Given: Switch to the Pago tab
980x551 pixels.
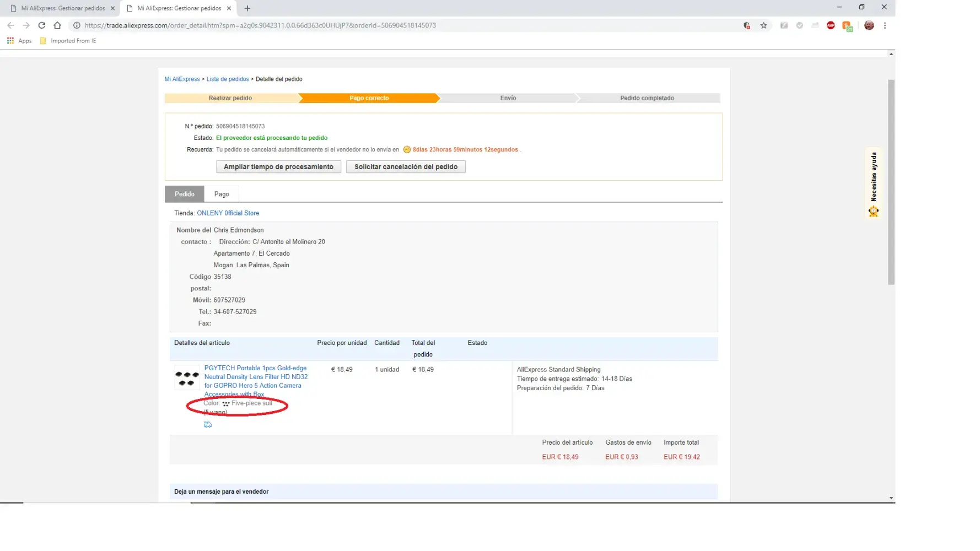Looking at the screenshot, I should [x=222, y=194].
